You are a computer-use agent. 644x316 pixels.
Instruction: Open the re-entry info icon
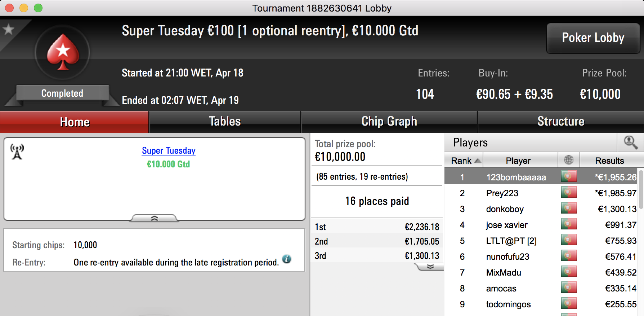coord(287,259)
